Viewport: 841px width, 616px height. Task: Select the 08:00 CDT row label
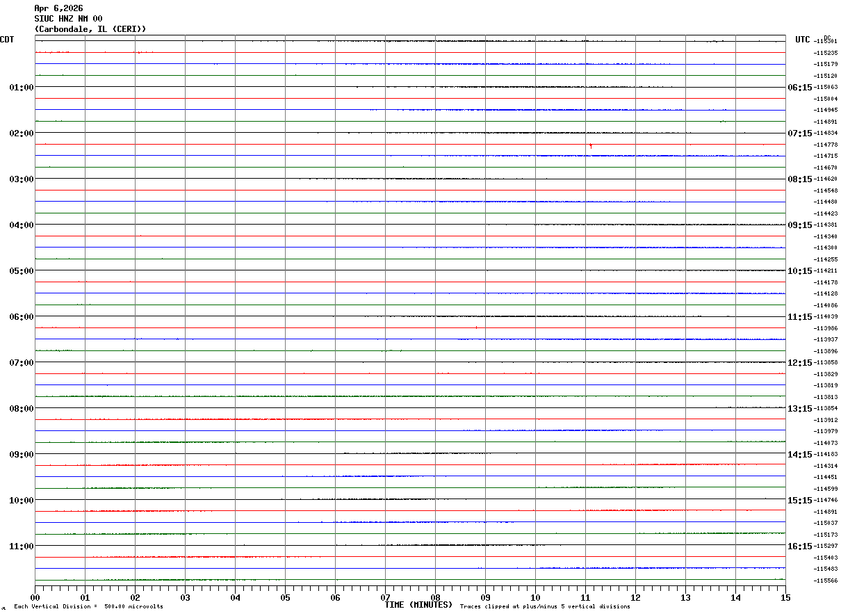tap(22, 409)
